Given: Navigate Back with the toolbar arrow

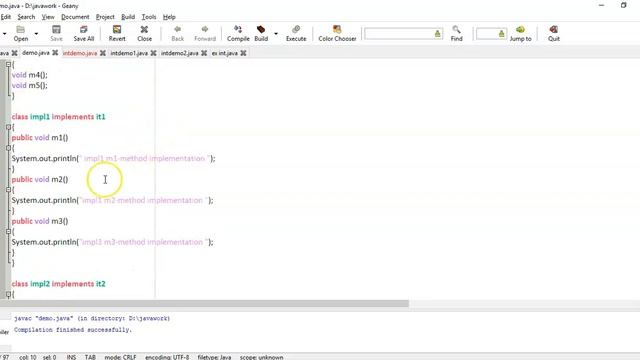Looking at the screenshot, I should coord(178,33).
